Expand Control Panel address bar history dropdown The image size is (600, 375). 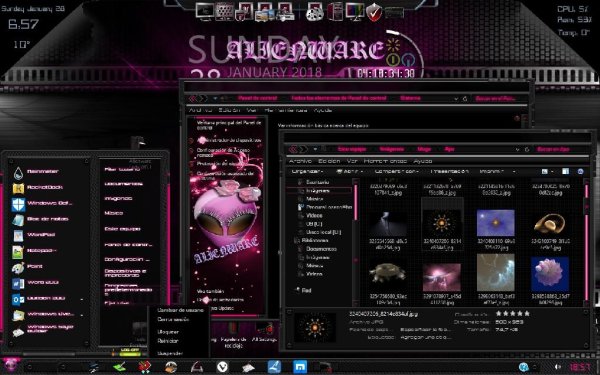tap(456, 99)
